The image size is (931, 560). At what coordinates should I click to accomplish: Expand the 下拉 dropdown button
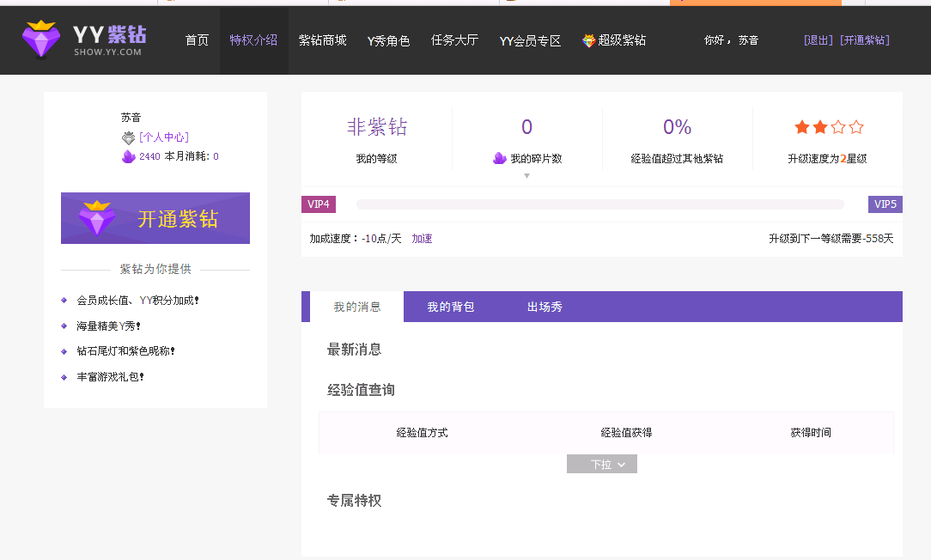click(601, 464)
